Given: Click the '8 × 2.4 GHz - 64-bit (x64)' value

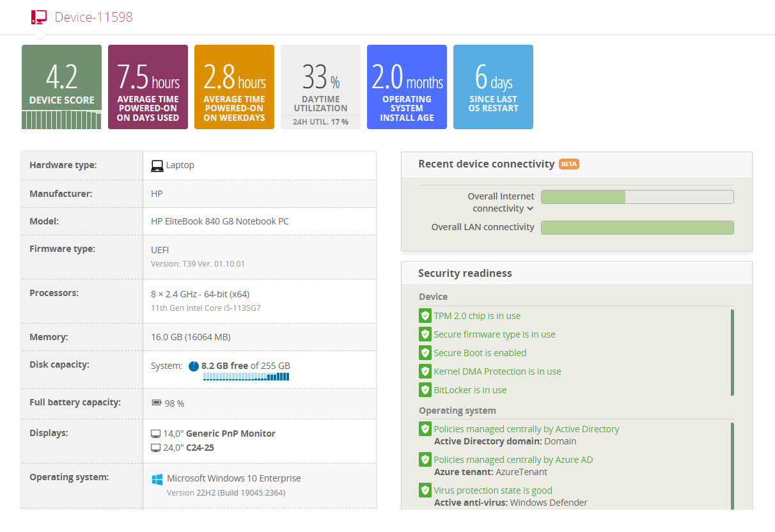Looking at the screenshot, I should [200, 294].
